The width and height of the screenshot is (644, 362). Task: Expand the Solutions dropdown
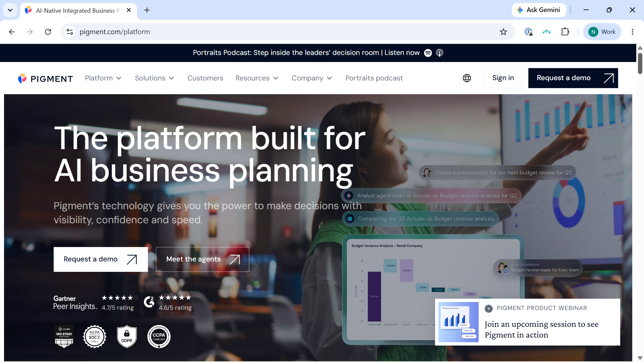[x=155, y=78]
